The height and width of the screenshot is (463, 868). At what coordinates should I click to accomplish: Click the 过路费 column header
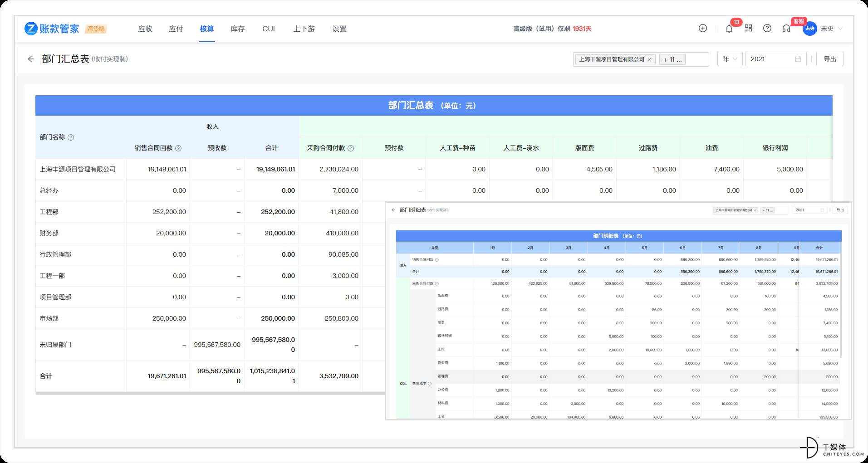[x=648, y=148]
